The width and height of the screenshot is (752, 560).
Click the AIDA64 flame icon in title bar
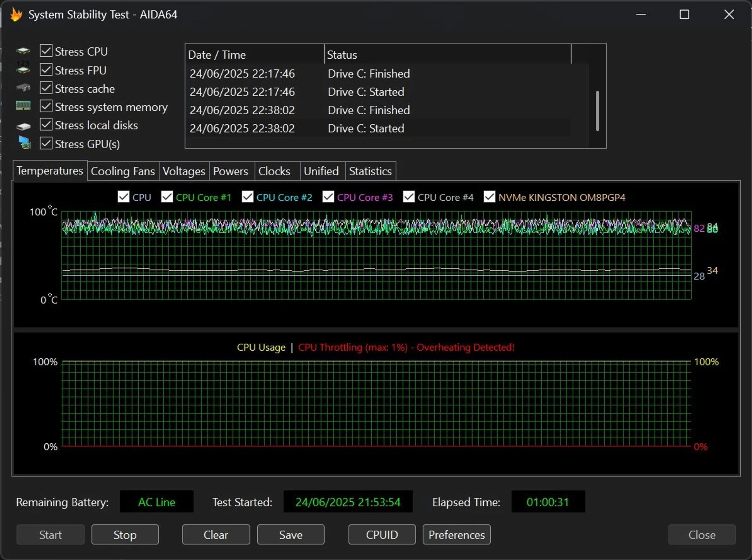[16, 14]
